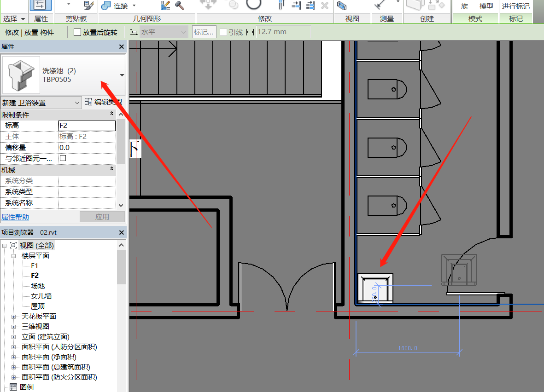Select the Join geometry tool icon
The height and width of the screenshot is (392, 544).
tap(106, 6)
